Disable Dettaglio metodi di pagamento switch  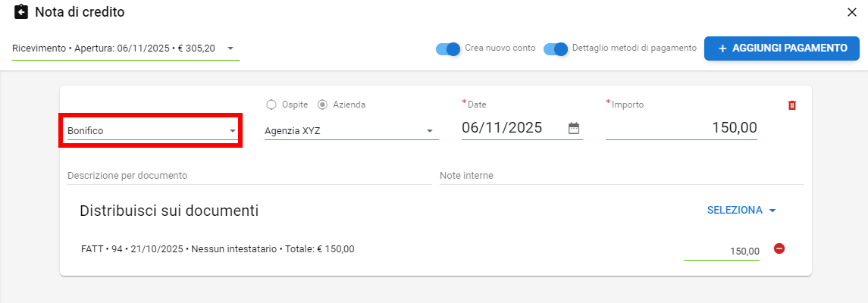click(x=556, y=48)
